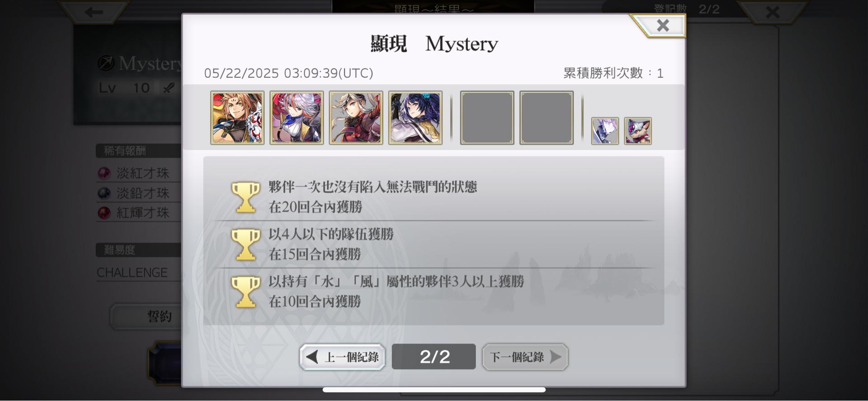Go to previous record with 上一個紀錄
The image size is (868, 401).
point(342,357)
